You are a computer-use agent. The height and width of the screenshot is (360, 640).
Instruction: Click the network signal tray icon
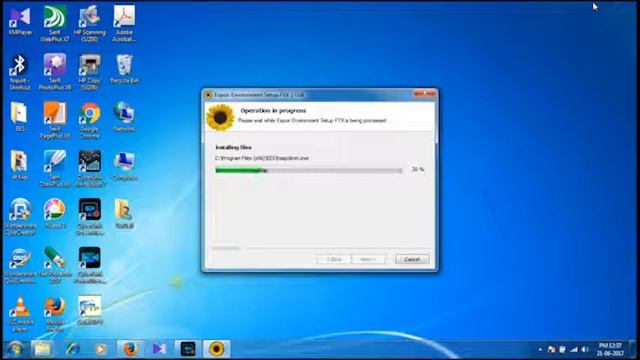574,349
